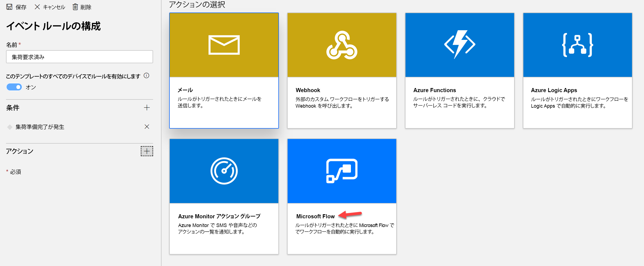The height and width of the screenshot is (266, 644).
Task: Add an action with the アクション plus icon
Action: tap(147, 151)
